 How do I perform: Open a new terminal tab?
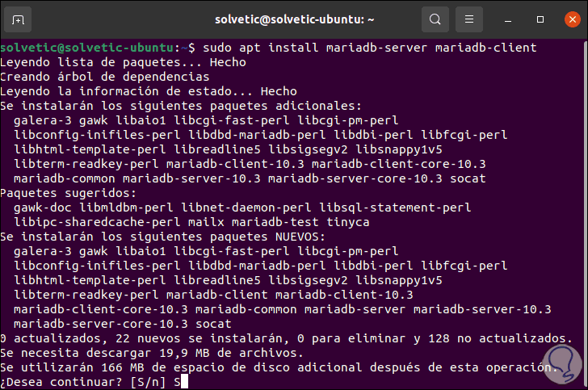point(19,19)
